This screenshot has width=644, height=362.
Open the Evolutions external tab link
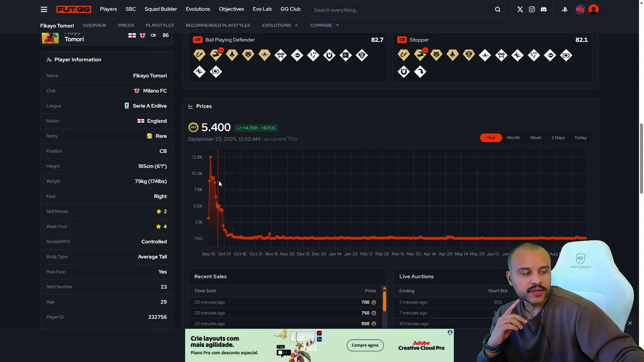[x=280, y=25]
